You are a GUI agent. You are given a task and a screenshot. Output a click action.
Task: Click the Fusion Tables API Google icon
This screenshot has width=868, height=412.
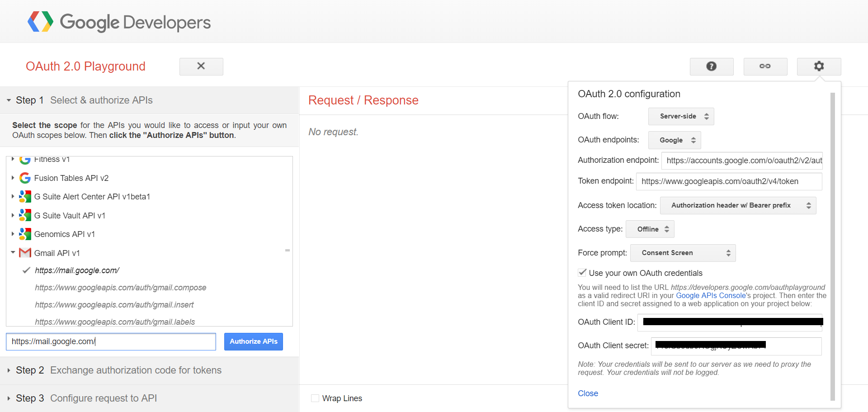[25, 178]
